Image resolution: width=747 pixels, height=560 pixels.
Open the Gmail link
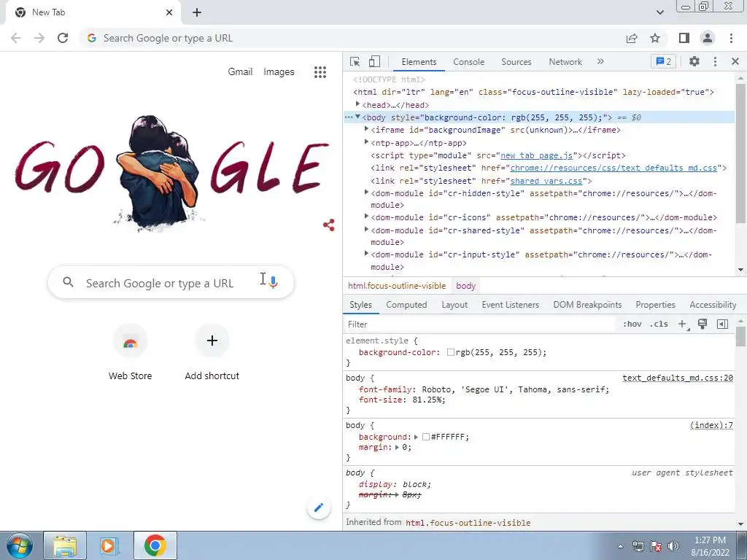(240, 72)
